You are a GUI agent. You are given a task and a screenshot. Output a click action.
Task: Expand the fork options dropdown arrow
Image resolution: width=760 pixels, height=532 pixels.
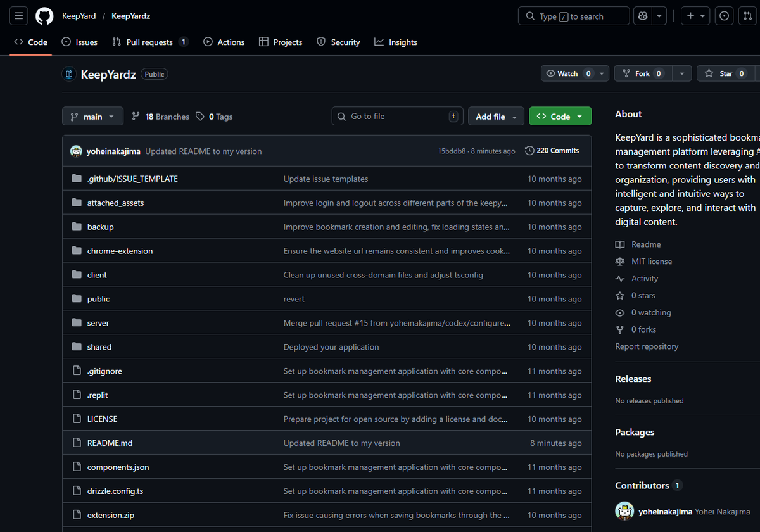tap(681, 73)
